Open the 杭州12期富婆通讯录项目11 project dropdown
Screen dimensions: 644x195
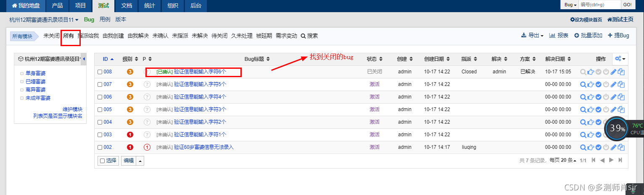[x=44, y=20]
